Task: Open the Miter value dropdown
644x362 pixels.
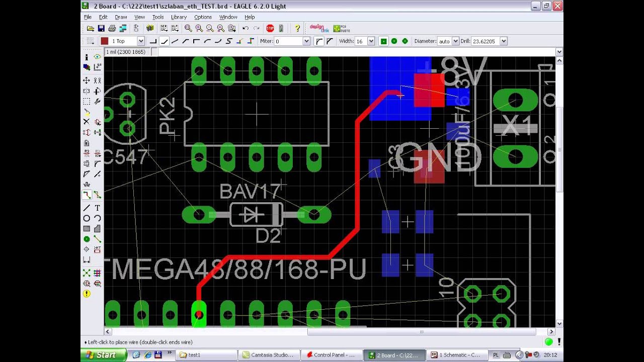Action: [x=306, y=41]
